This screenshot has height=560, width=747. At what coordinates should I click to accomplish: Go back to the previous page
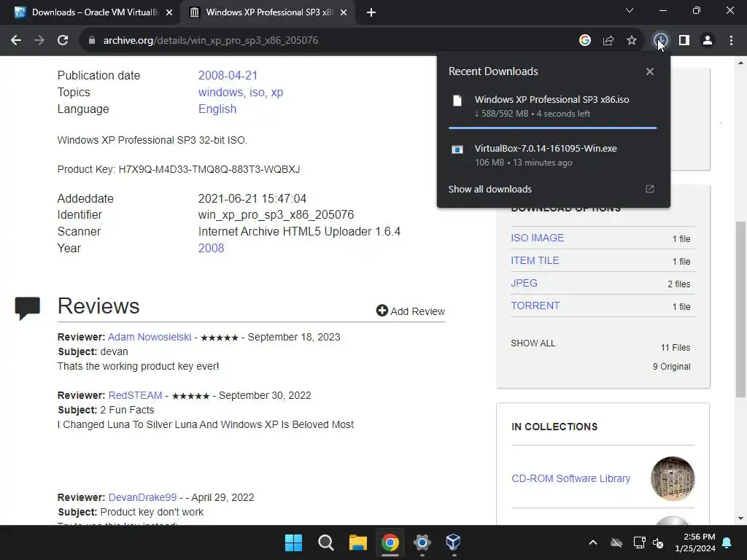click(16, 41)
